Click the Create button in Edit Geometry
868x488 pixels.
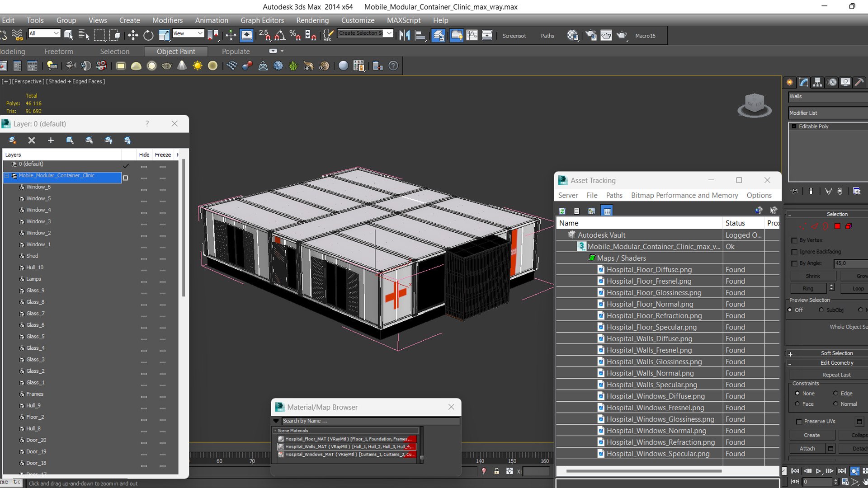(x=812, y=435)
